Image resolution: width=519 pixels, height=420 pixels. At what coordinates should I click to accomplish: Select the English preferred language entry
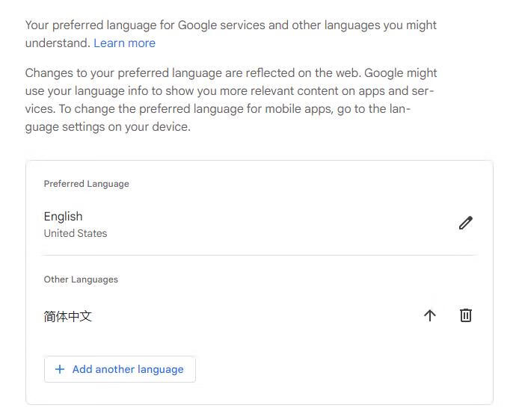pyautogui.click(x=63, y=217)
